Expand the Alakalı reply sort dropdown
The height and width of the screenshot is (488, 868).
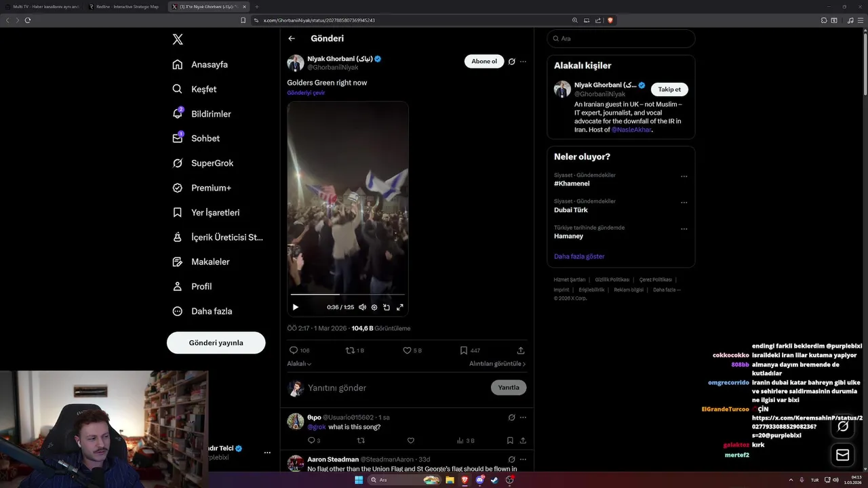tap(299, 364)
